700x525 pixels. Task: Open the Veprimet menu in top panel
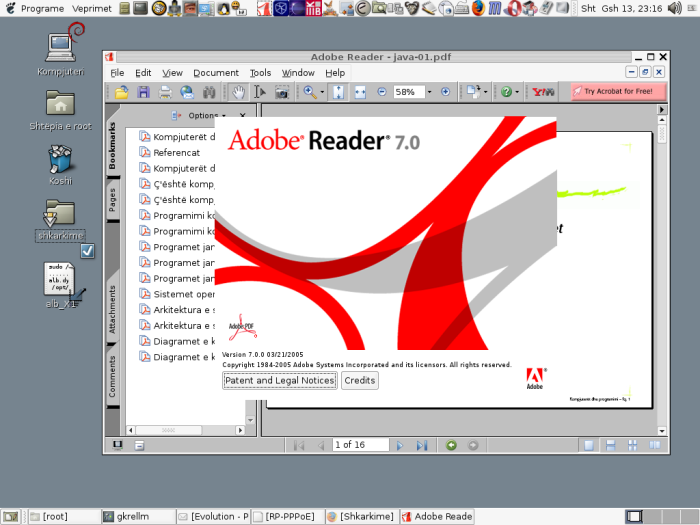click(x=92, y=8)
